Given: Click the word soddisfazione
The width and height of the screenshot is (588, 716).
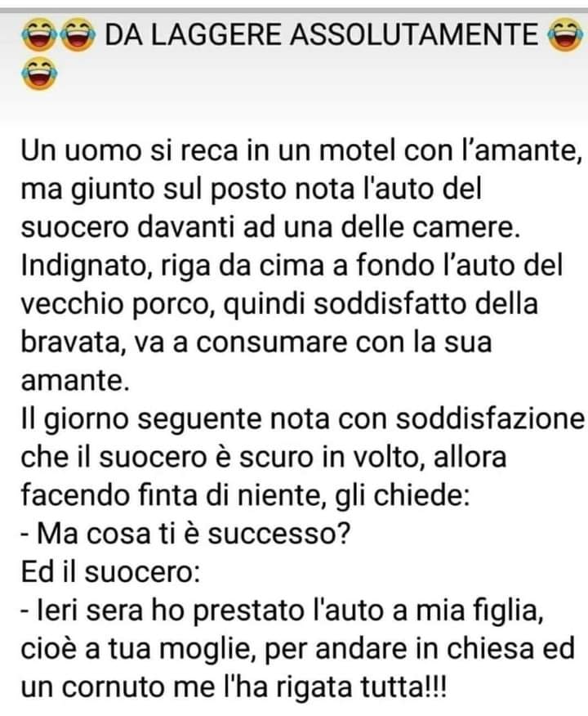Looking at the screenshot, I should click(x=490, y=418).
